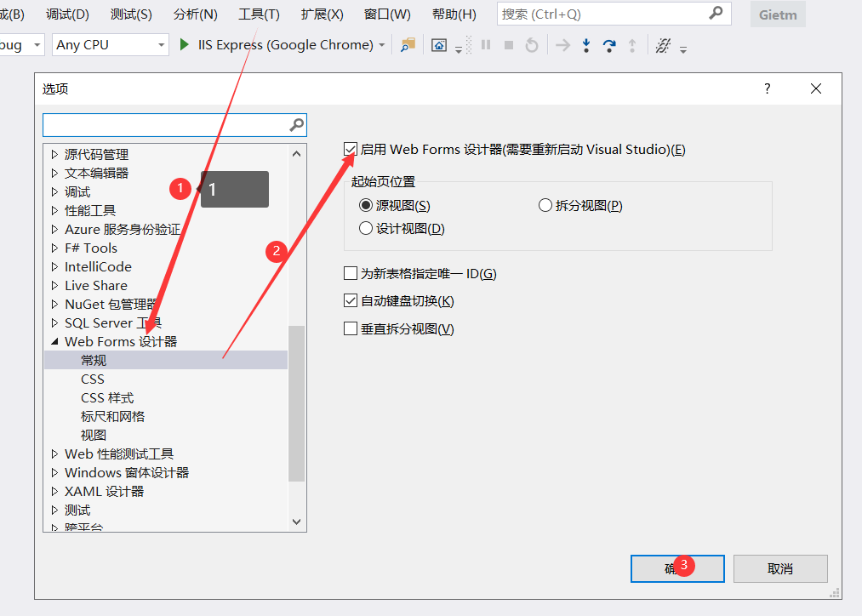Image resolution: width=862 pixels, height=616 pixels.
Task: Select the 拆分视图 radio button
Action: point(544,205)
